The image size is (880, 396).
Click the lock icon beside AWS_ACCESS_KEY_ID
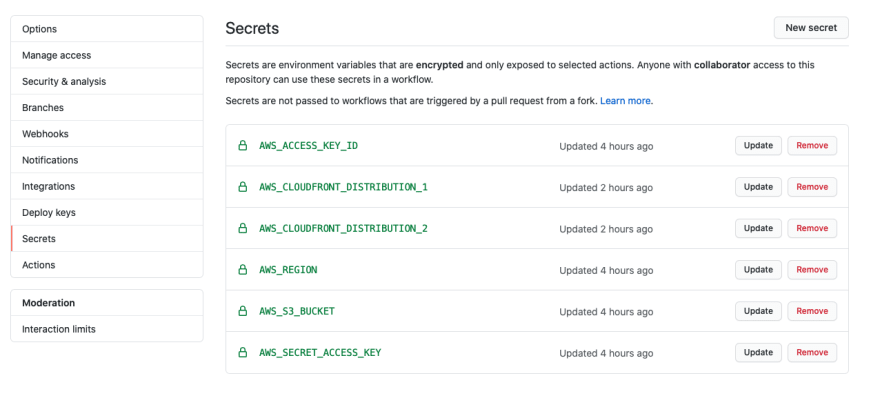pos(242,146)
